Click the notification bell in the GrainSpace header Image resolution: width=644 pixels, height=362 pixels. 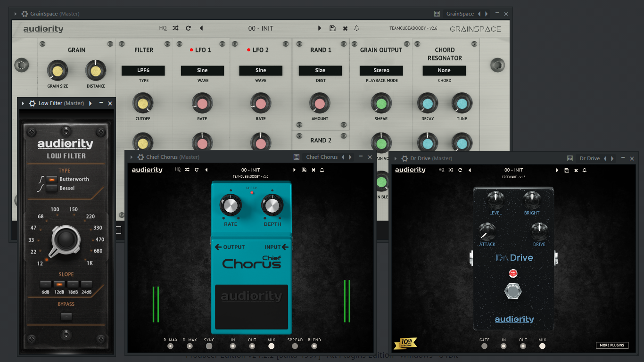[357, 28]
